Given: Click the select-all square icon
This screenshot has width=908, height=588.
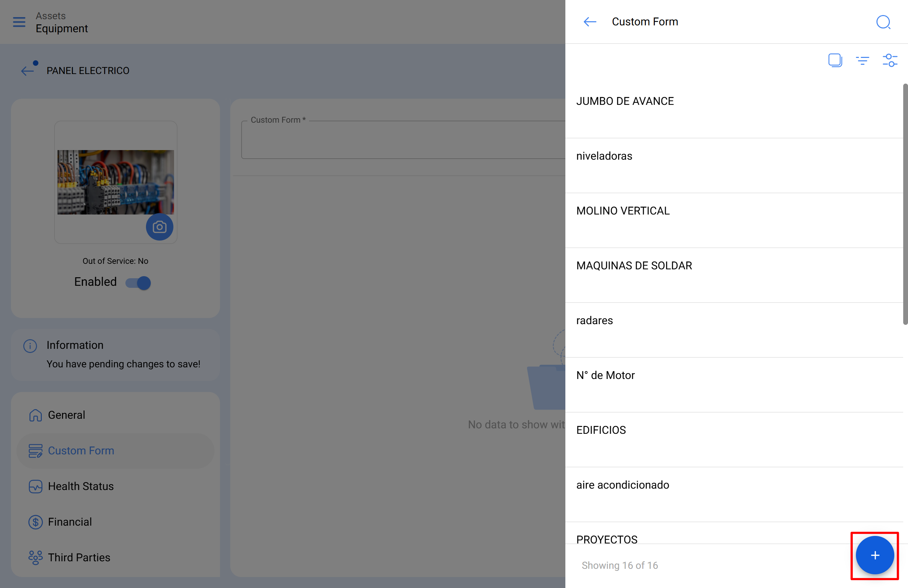Looking at the screenshot, I should click(835, 60).
